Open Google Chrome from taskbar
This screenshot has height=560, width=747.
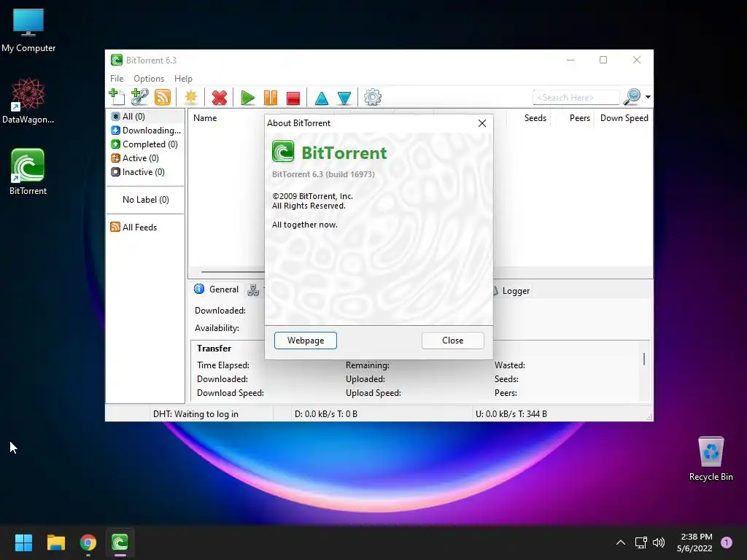point(88,542)
